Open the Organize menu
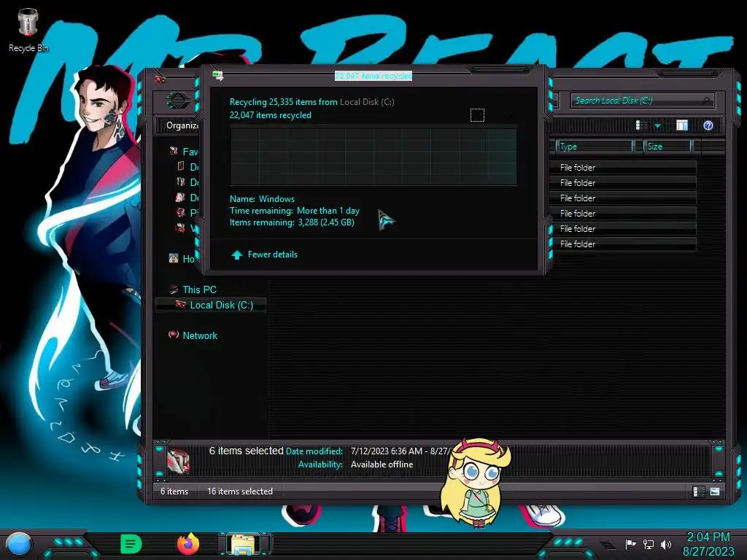The width and height of the screenshot is (747, 560). click(182, 125)
